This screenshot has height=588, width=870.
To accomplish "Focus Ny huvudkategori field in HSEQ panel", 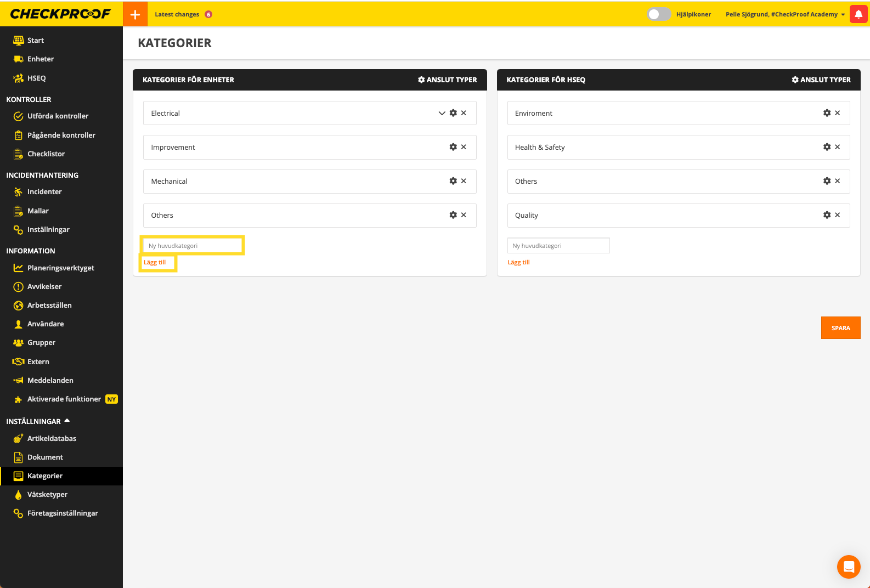I will (x=558, y=246).
